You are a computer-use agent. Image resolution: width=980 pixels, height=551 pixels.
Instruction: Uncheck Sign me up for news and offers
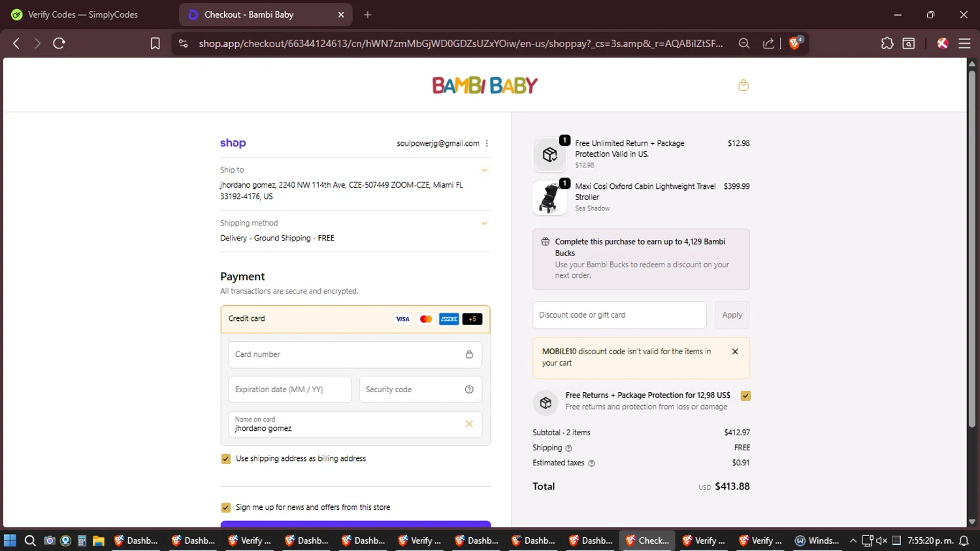click(x=226, y=508)
